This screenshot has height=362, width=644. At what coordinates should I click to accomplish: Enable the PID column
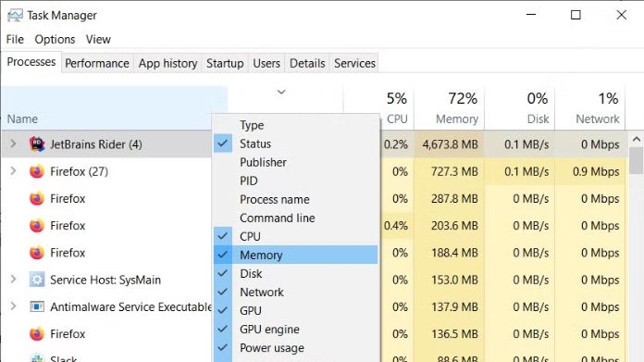[x=295, y=181]
